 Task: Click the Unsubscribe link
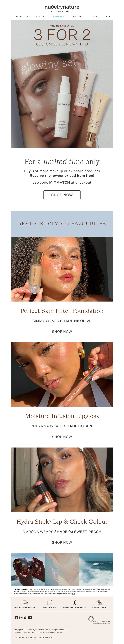[32, 638]
